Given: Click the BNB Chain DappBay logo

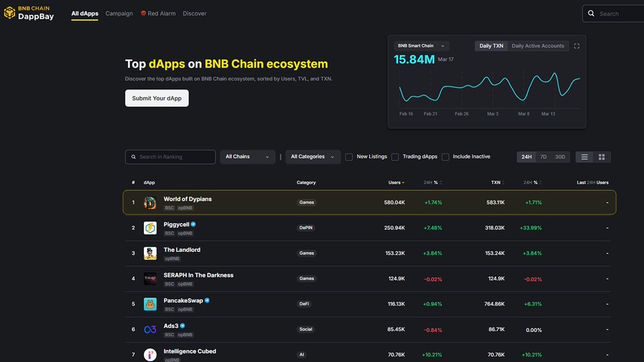Looking at the screenshot, I should pyautogui.click(x=30, y=12).
